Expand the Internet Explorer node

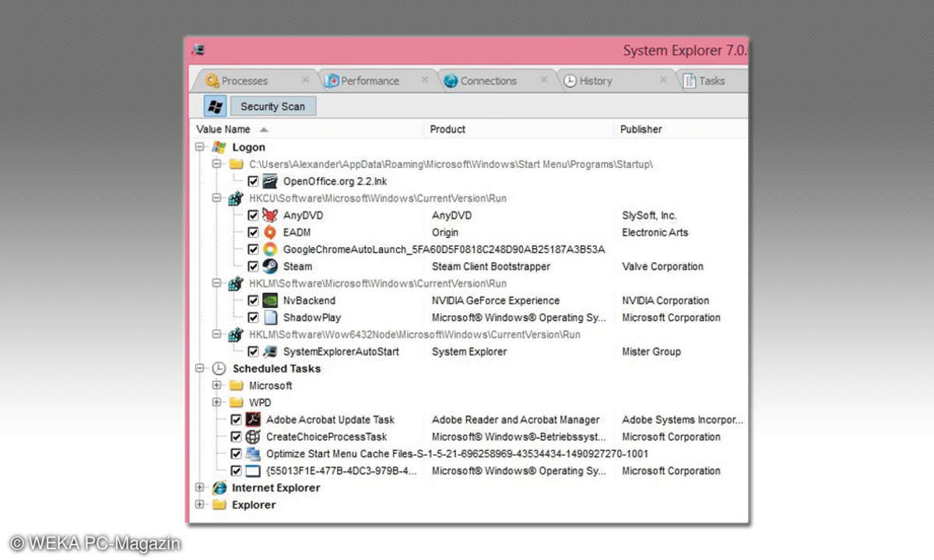click(200, 488)
